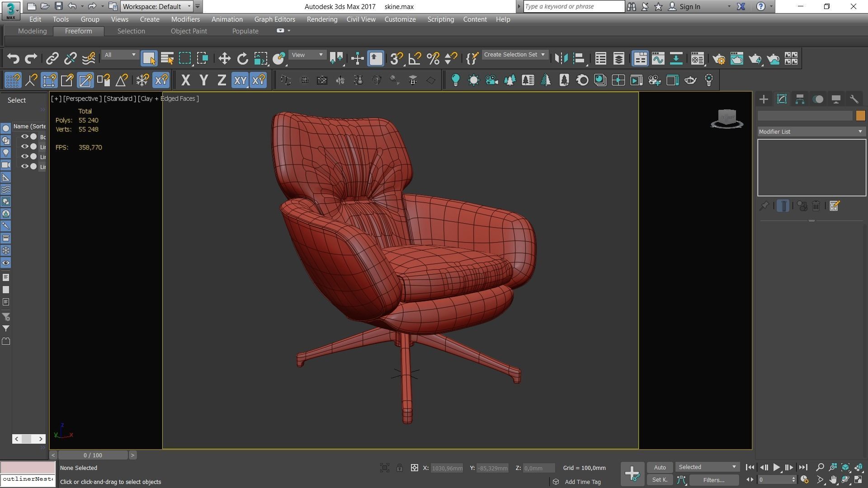Hide the first object via eye icon

coord(25,136)
